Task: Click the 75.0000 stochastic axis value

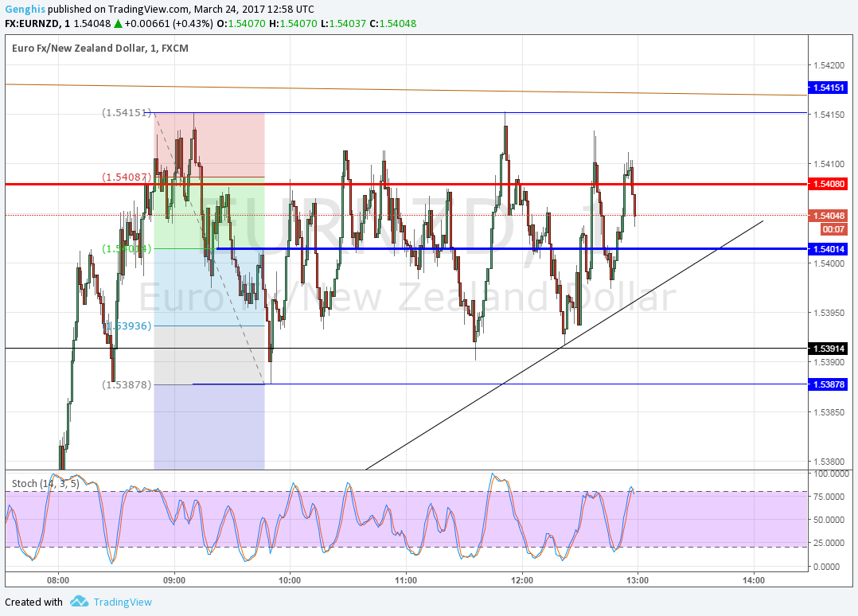Action: [x=831, y=496]
